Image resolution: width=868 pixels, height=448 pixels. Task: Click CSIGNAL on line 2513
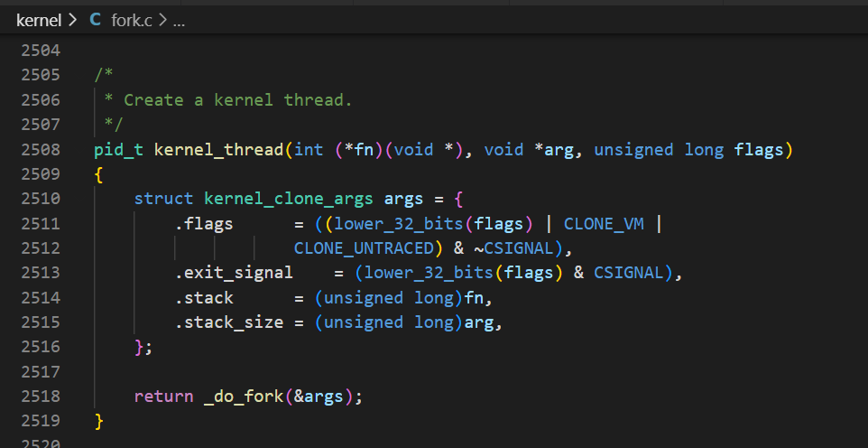[628, 273]
